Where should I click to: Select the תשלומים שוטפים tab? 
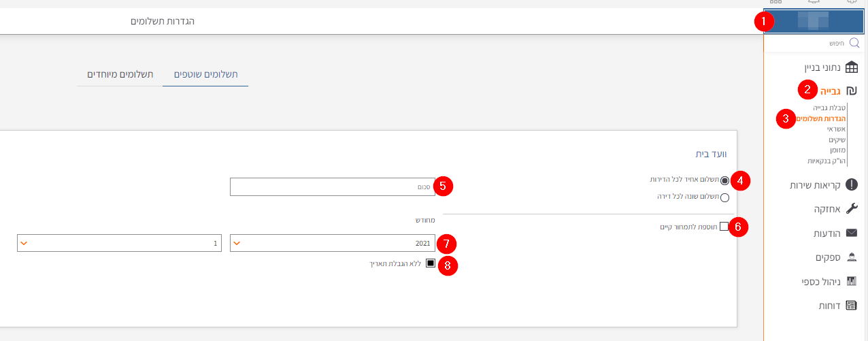(205, 74)
